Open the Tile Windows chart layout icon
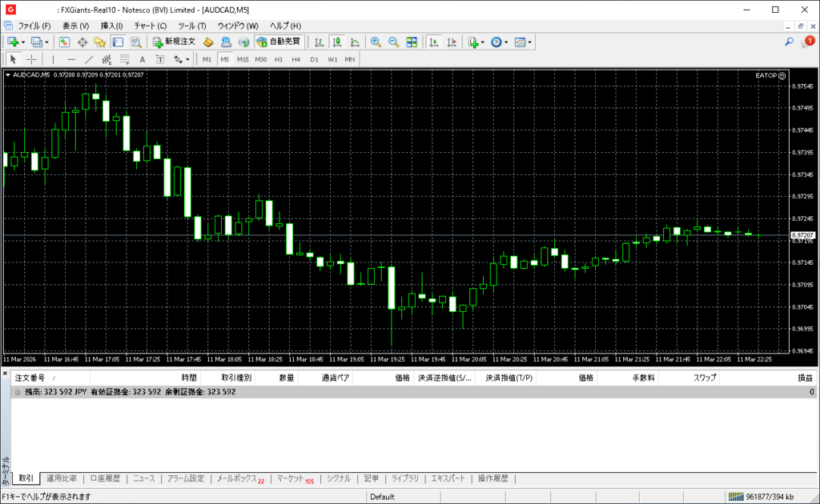The image size is (820, 504). coord(412,42)
